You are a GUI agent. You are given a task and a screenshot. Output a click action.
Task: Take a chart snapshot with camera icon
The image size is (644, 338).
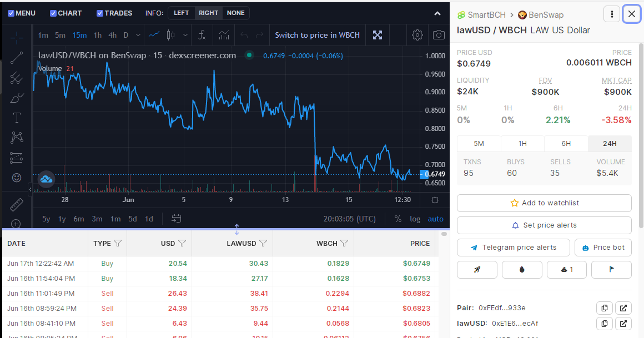[439, 35]
